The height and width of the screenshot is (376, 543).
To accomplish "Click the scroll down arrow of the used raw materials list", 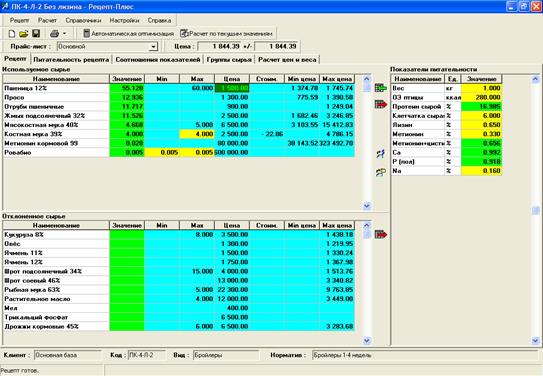I will [x=367, y=206].
